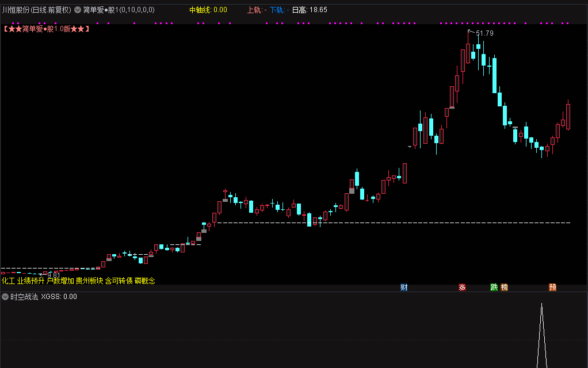This screenshot has height=368, width=588.
Task: Click the 【★★简单爱●股1.0版★★】 label
Action: (46, 29)
